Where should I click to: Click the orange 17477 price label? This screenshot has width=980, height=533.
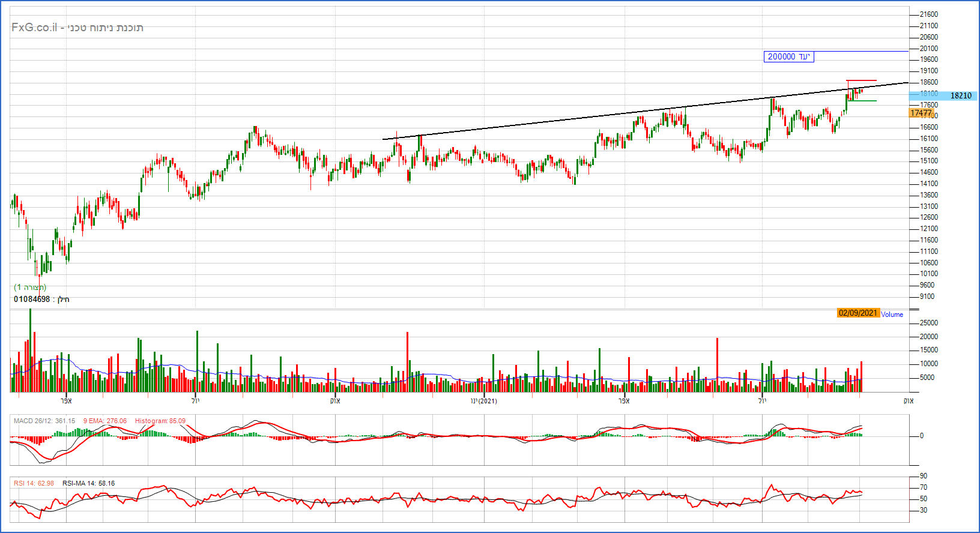pos(921,113)
